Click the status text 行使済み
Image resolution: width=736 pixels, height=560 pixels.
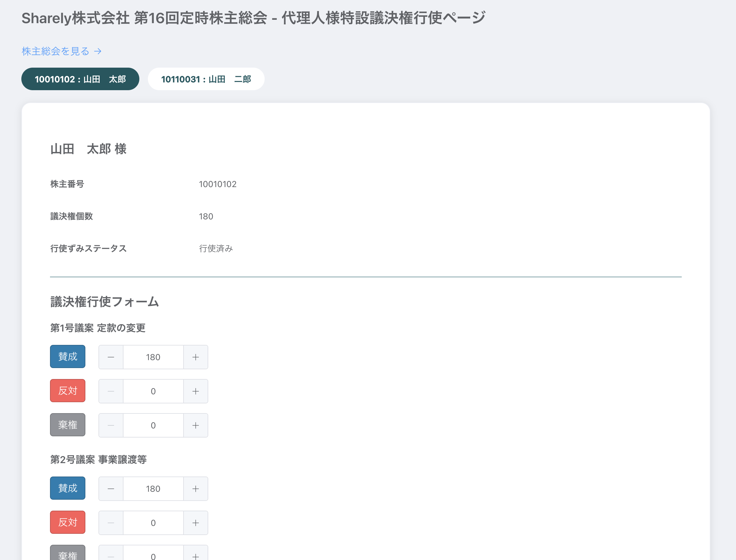pos(216,248)
